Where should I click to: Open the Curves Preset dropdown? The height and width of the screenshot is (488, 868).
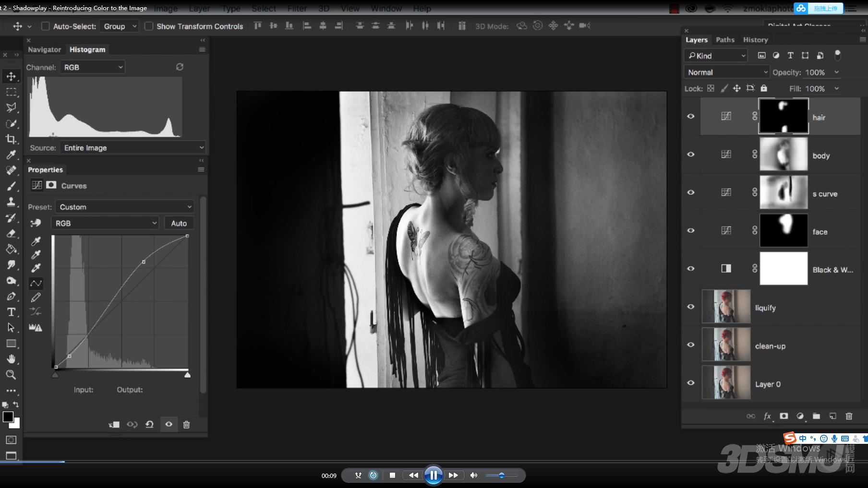click(125, 207)
